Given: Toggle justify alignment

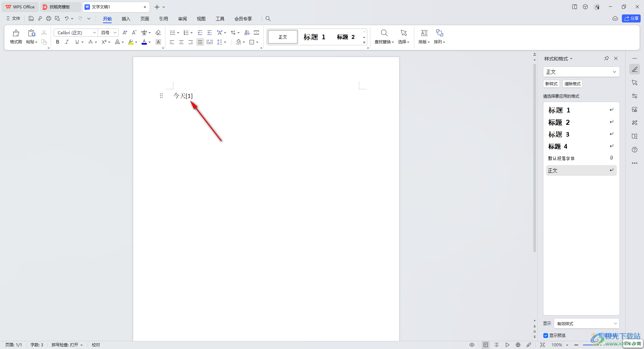Looking at the screenshot, I should point(200,42).
